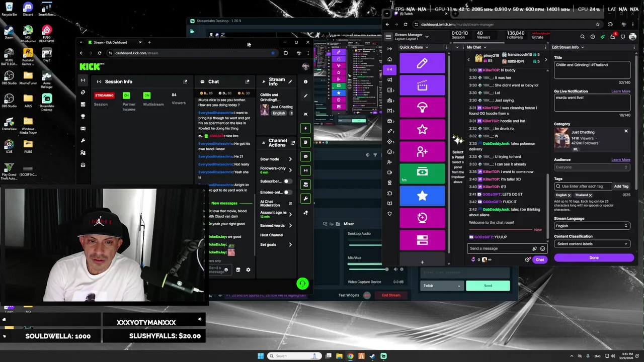Click the pencil quick action tile in Twitch

pyautogui.click(x=422, y=63)
